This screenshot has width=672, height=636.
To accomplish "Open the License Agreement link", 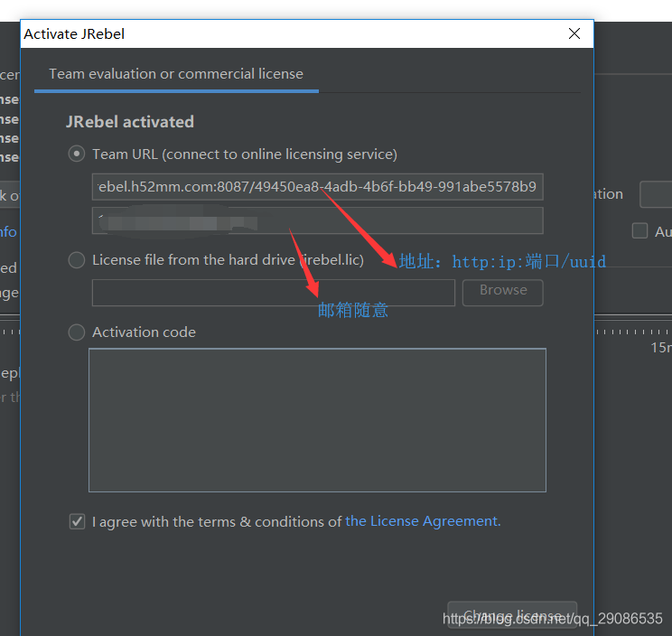I will (423, 521).
